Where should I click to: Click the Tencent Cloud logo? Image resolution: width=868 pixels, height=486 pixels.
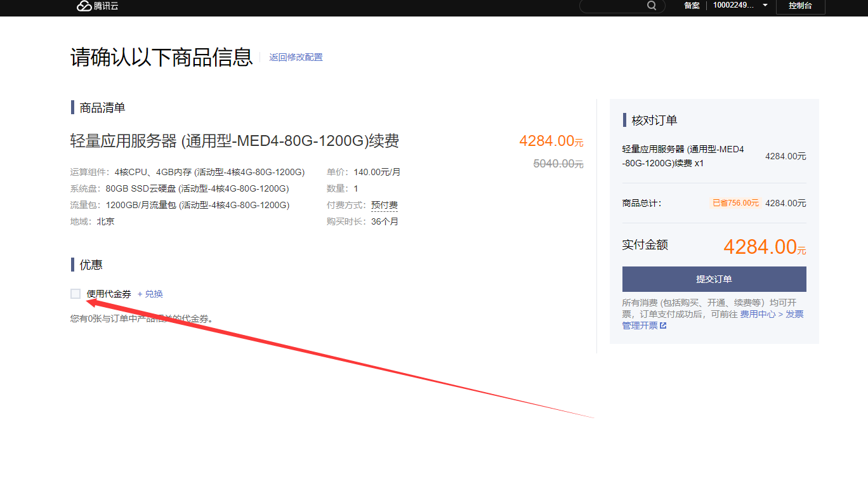(x=97, y=6)
